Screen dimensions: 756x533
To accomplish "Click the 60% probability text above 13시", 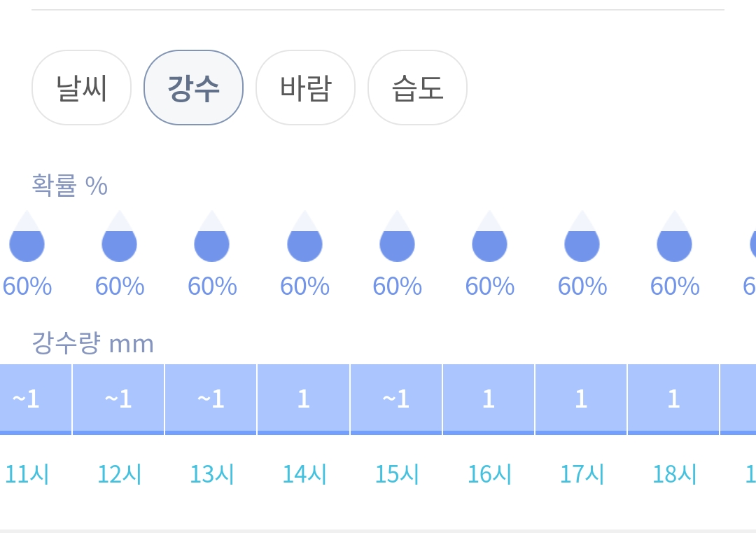I will tap(212, 286).
